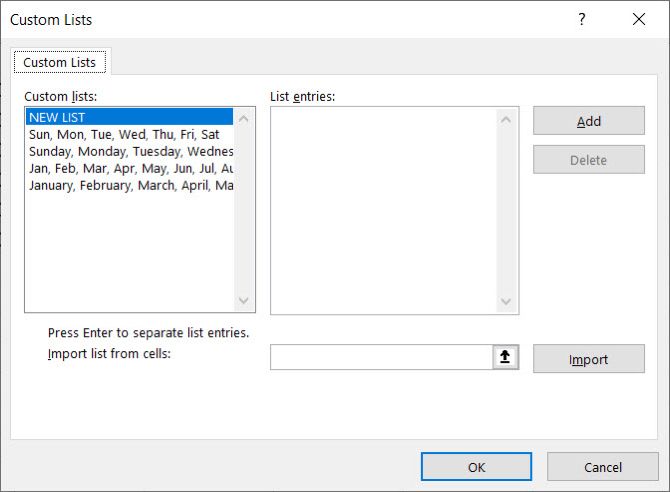Select the Sunday, Monday, Tuesday list
This screenshot has height=492, width=670.
coord(129,151)
